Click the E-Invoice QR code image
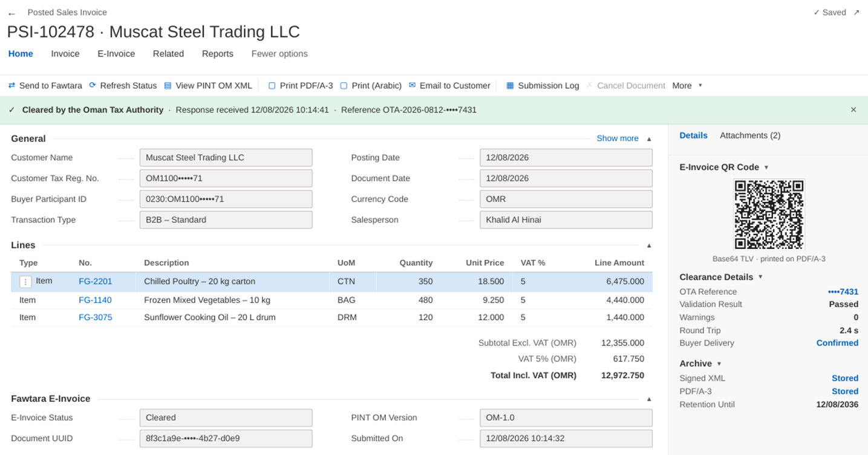 (769, 215)
